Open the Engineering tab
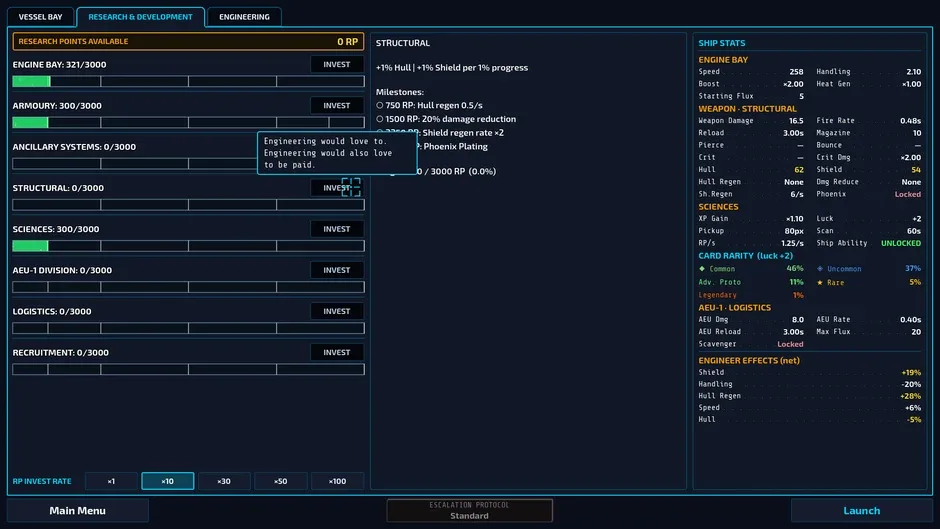940x529 pixels. coord(244,17)
